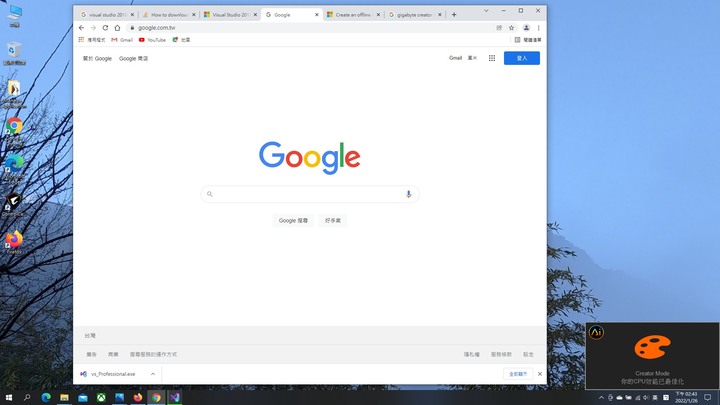Focus the Google search input field
This screenshot has height=405, width=720.
[310, 194]
